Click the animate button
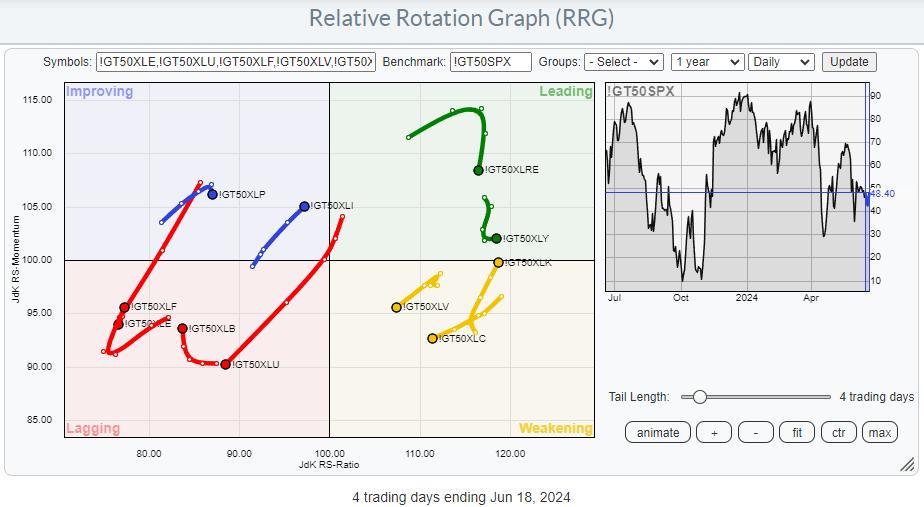 tap(658, 432)
